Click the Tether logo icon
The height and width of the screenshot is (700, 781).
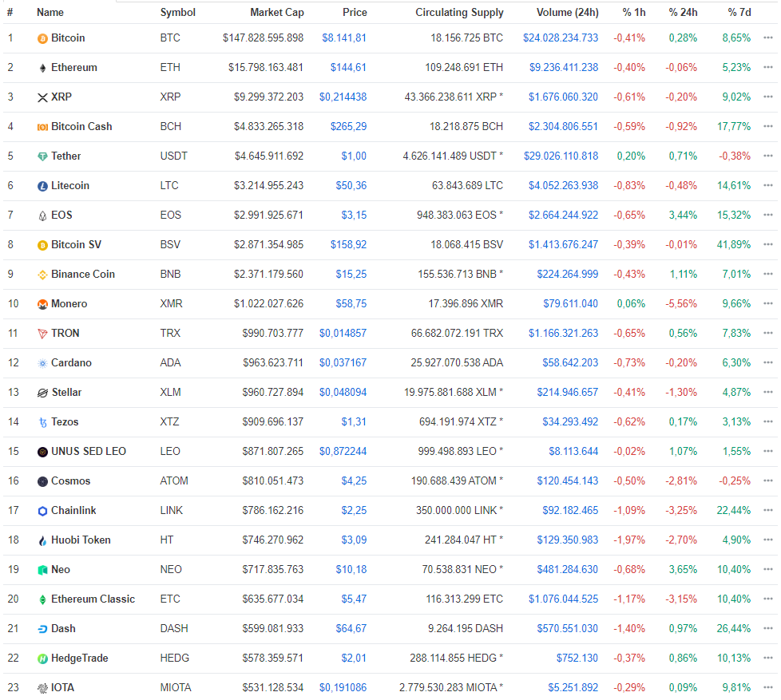point(42,156)
